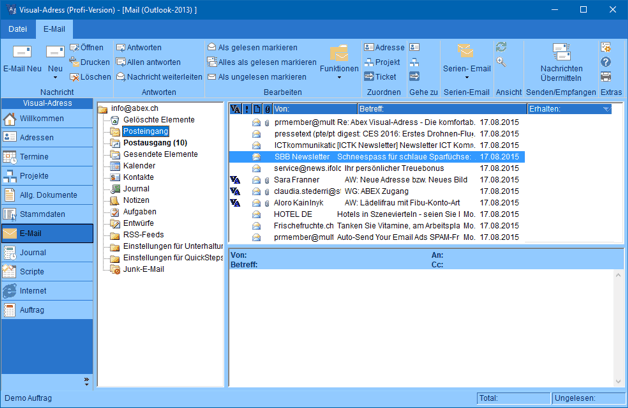Select the Posteingang folder
The width and height of the screenshot is (628, 408).
tap(146, 131)
